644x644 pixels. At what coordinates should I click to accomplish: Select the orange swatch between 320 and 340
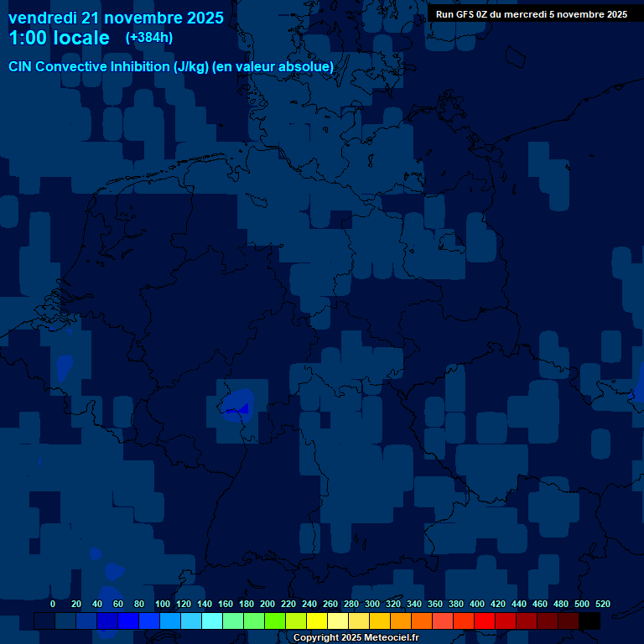[401, 621]
